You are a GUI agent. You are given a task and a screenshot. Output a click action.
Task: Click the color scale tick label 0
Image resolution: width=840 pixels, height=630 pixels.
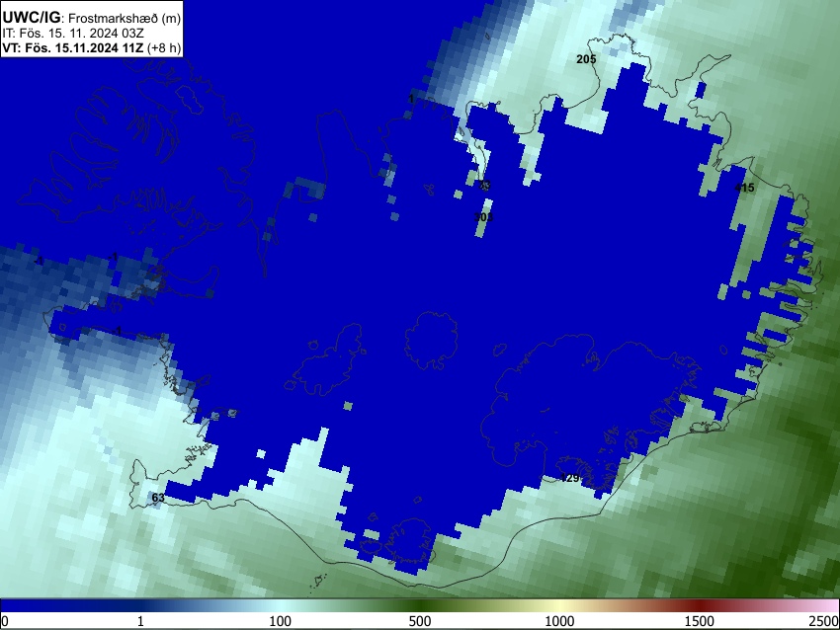coord(5,621)
